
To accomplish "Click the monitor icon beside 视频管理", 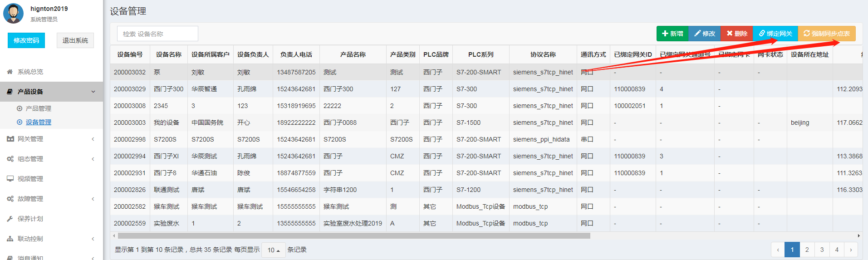I will [x=10, y=179].
